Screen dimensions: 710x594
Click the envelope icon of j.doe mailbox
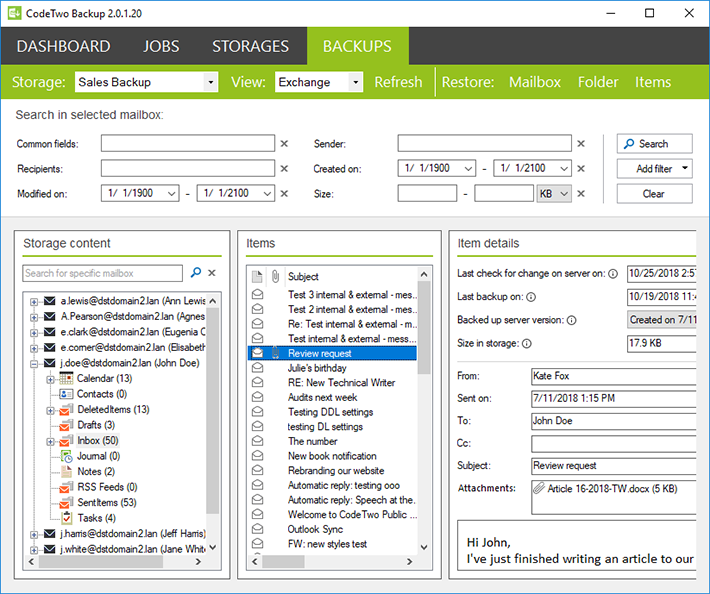[x=50, y=363]
